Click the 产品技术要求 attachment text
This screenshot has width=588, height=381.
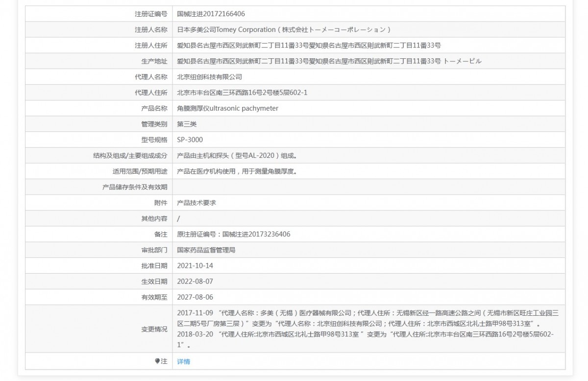coord(196,203)
